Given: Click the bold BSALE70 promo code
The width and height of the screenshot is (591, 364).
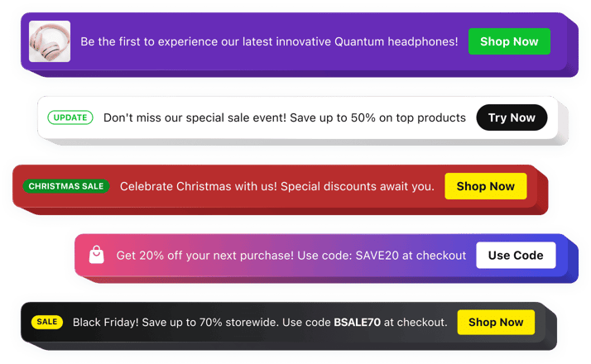Looking at the screenshot, I should [x=357, y=322].
